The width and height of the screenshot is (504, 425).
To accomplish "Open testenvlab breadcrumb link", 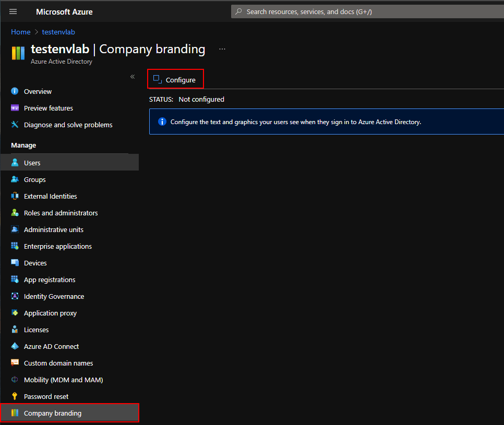I will point(58,32).
